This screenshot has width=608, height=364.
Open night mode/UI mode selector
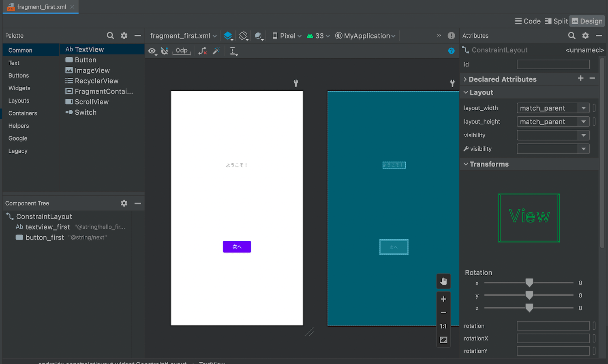(259, 36)
